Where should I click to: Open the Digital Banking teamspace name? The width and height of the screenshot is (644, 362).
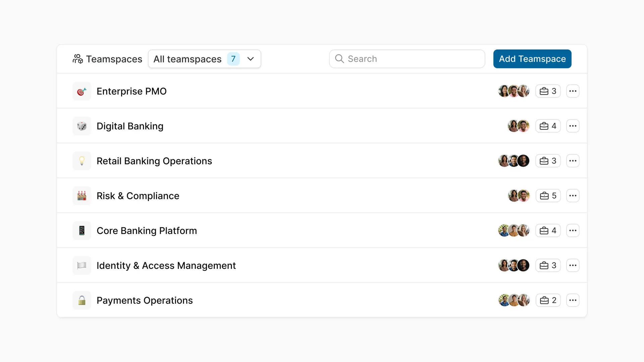click(130, 126)
